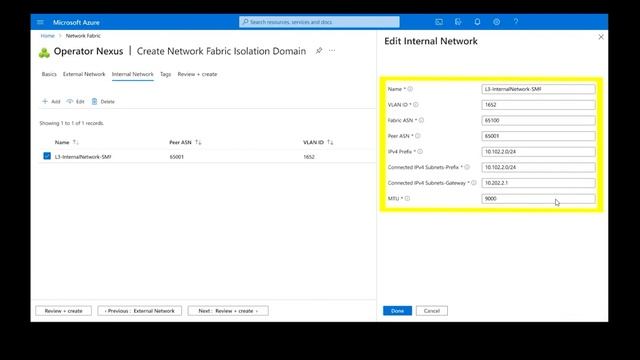Switch to the Basics tab
The image size is (640, 360).
pyautogui.click(x=49, y=74)
